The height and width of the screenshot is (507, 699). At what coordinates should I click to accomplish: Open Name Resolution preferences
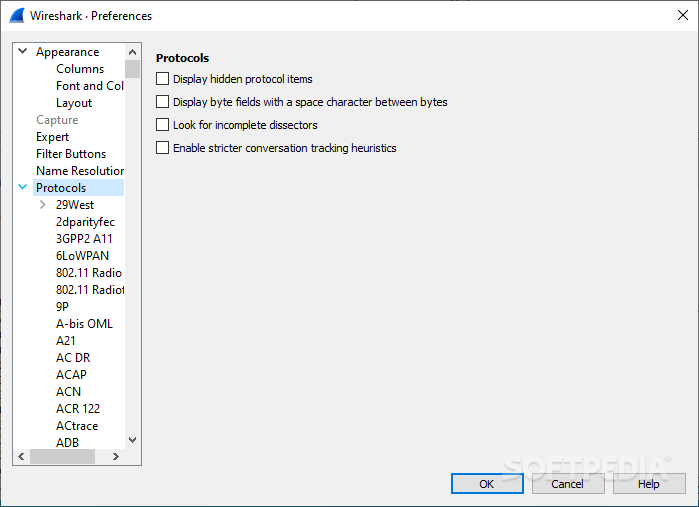[x=80, y=171]
